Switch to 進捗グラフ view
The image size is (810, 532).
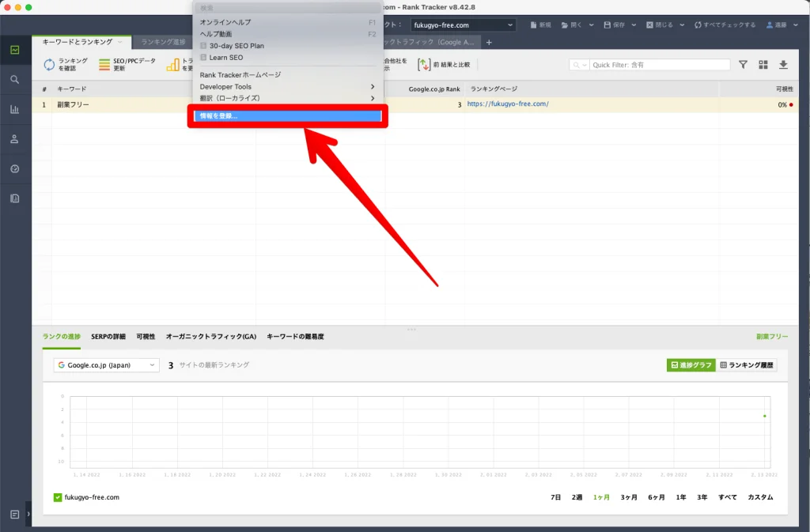tap(691, 365)
